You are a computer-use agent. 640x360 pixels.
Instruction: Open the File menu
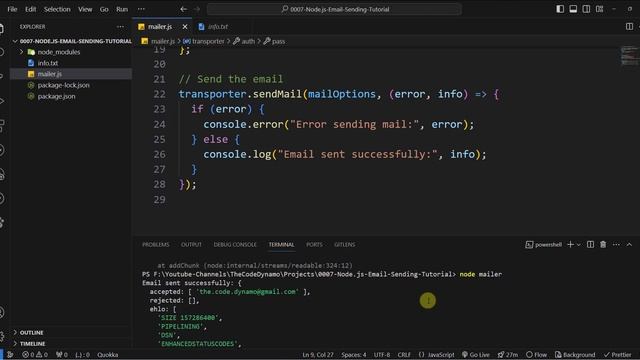(12, 9)
